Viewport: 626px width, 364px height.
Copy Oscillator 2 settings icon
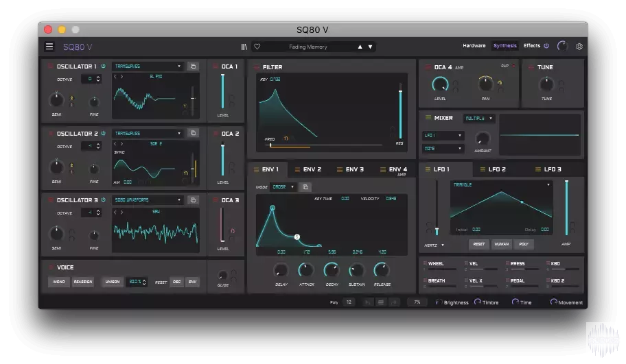point(194,133)
